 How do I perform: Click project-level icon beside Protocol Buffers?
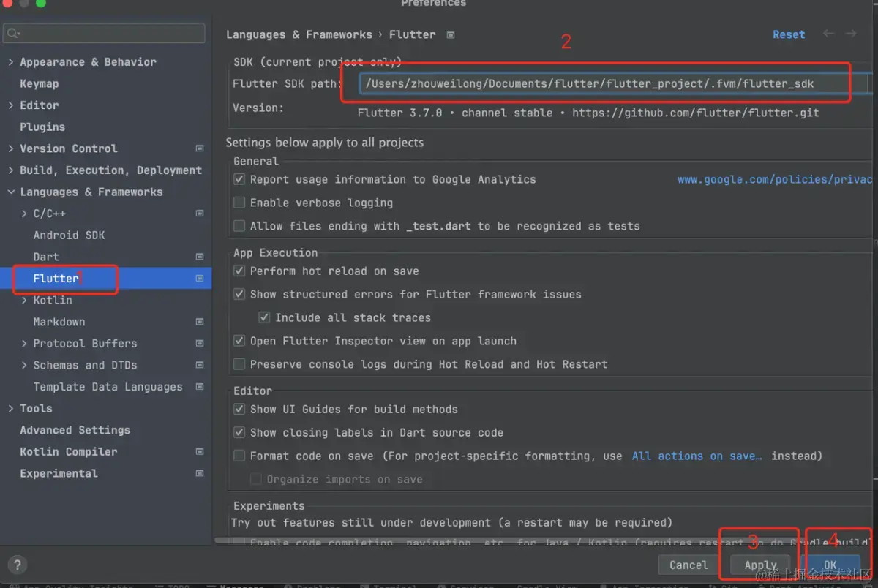coord(200,344)
